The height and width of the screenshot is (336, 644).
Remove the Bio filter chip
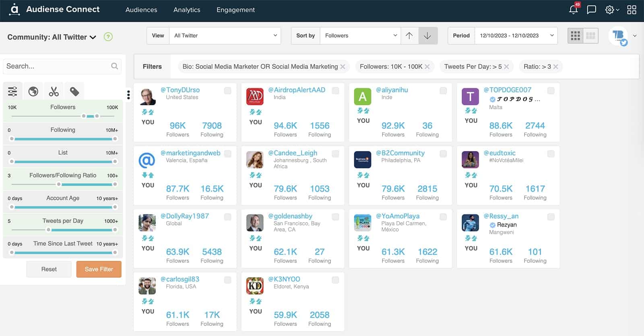pyautogui.click(x=343, y=67)
